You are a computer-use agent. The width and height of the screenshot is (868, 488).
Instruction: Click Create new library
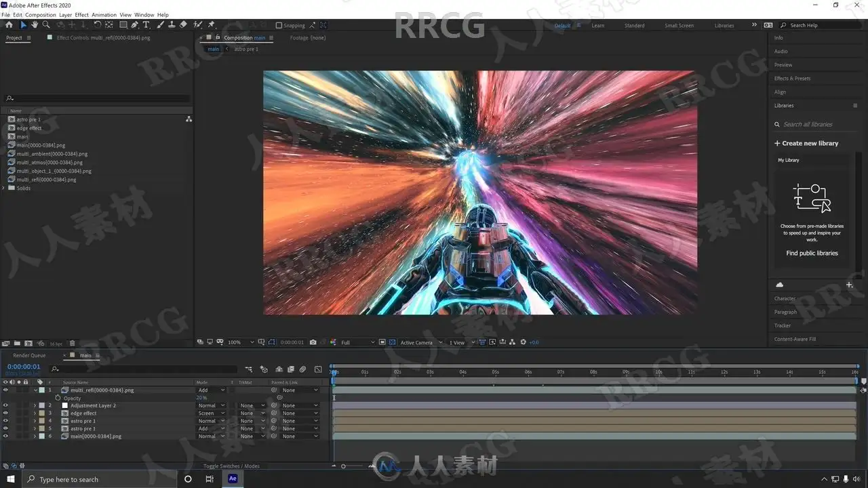(806, 144)
